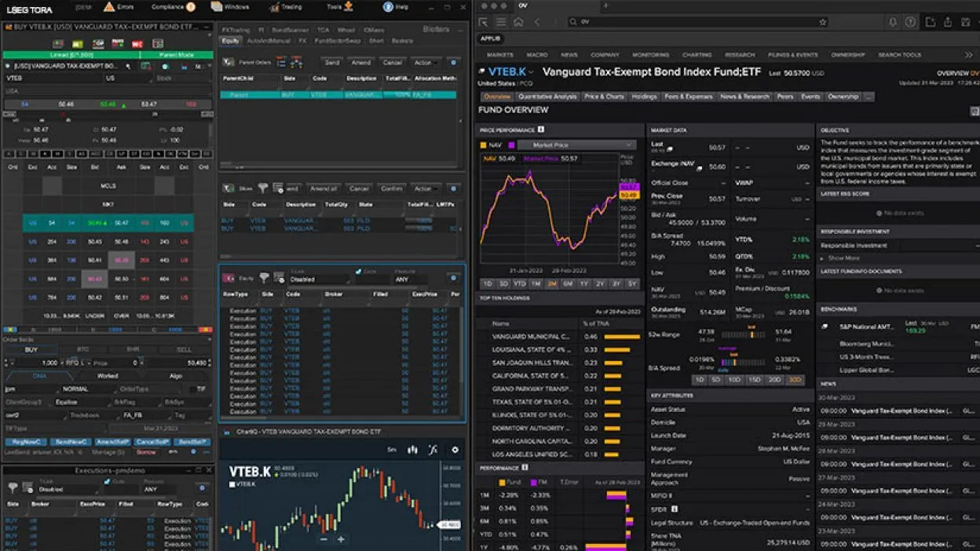Click the home icon in the OV browser

pyautogui.click(x=519, y=22)
